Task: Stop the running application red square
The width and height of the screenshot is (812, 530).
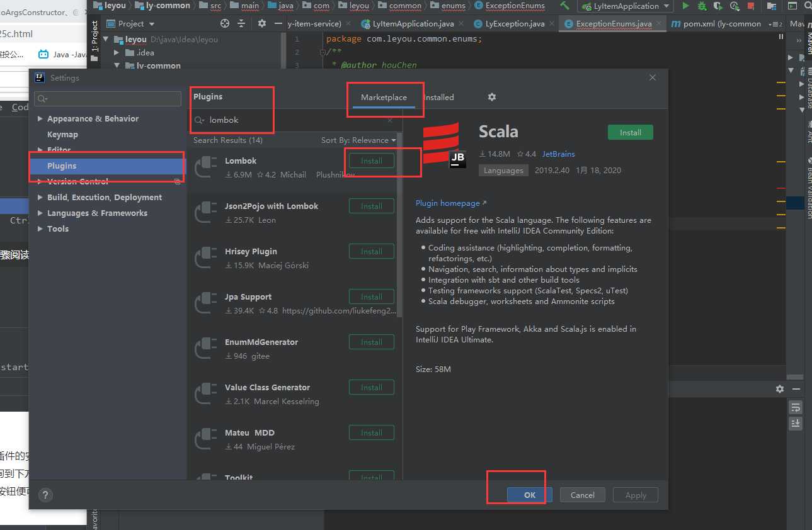Action: coord(750,6)
